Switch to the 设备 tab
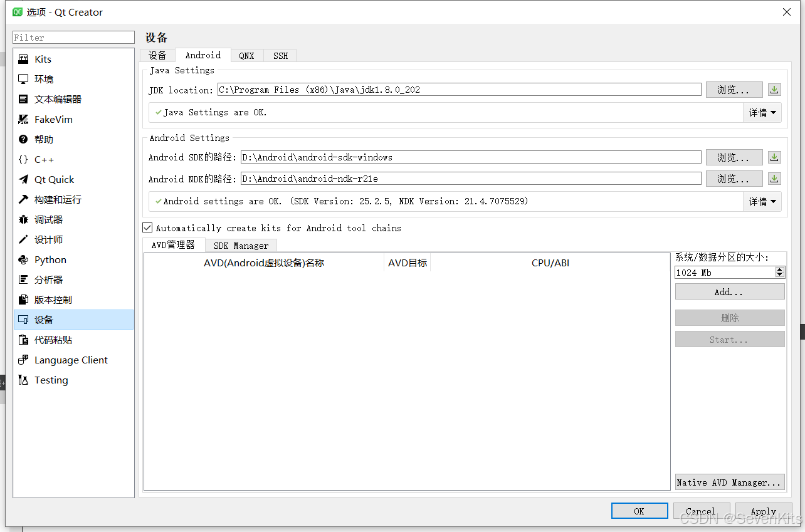The image size is (805, 532). pos(157,55)
